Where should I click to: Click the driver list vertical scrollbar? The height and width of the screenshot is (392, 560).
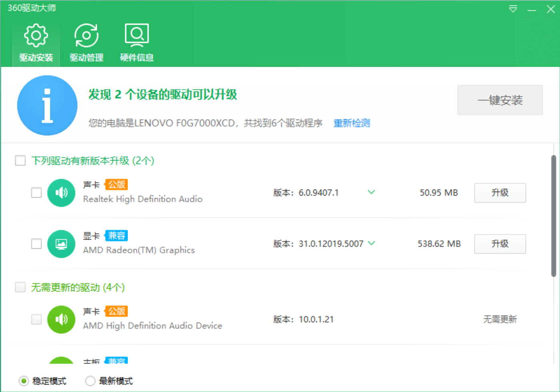[554, 216]
